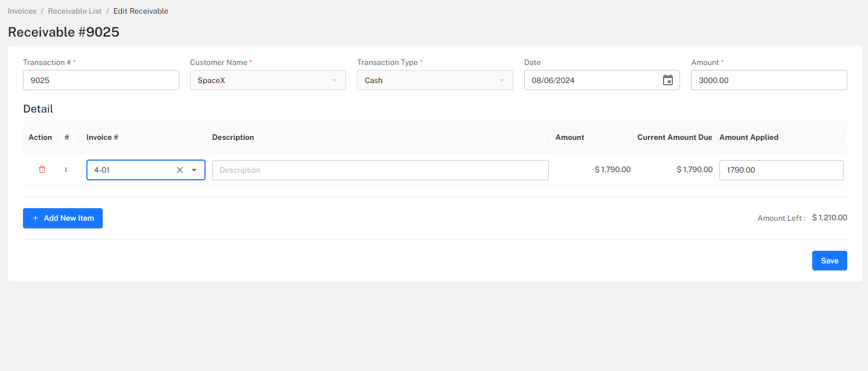Select the Amount column header
Image resolution: width=868 pixels, height=371 pixels.
570,137
